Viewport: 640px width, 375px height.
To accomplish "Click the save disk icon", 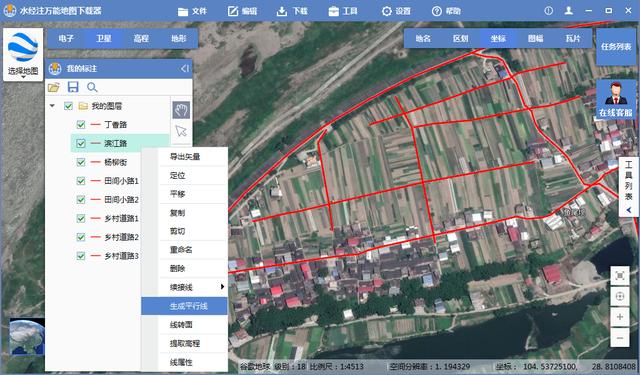I will click(73, 87).
